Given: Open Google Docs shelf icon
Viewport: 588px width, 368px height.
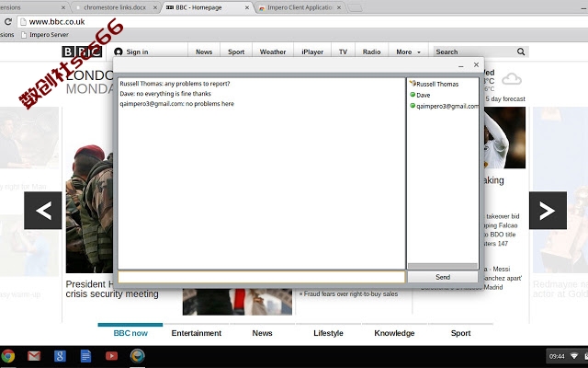Looking at the screenshot, I should click(85, 356).
